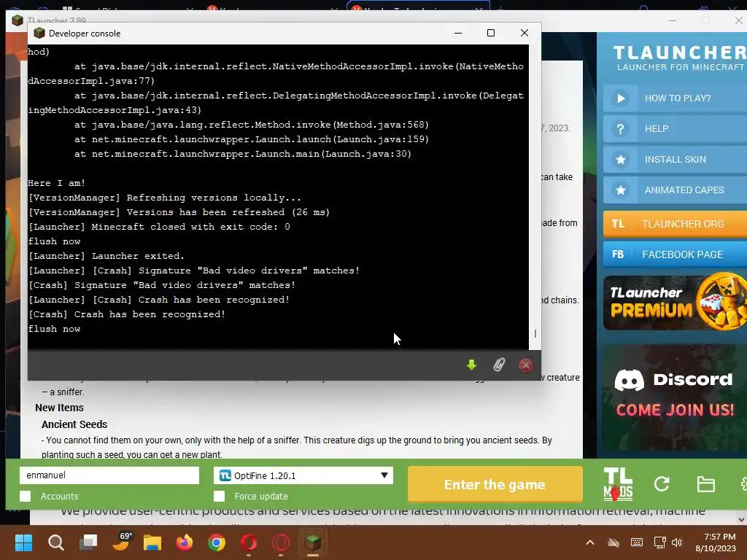Click the Enter the game button
Image resolution: width=747 pixels, height=560 pixels.
495,484
